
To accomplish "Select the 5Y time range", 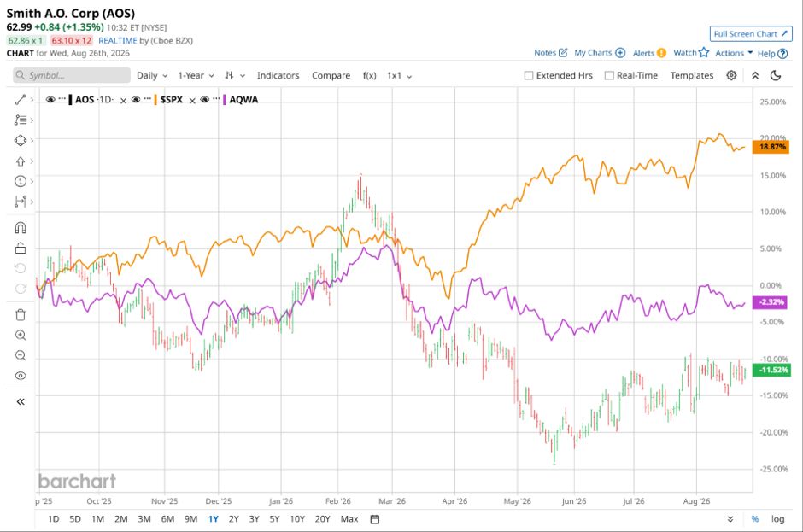I will pos(274,518).
